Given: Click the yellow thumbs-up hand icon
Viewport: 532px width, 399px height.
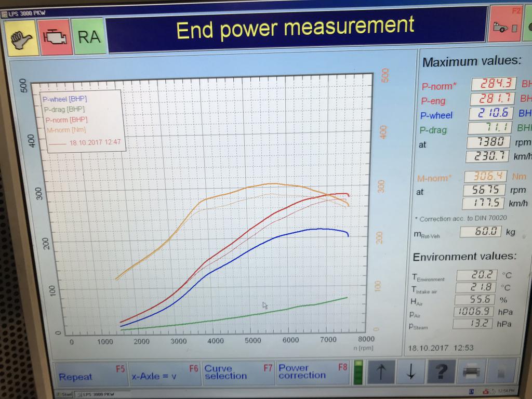Looking at the screenshot, I should tap(22, 38).
